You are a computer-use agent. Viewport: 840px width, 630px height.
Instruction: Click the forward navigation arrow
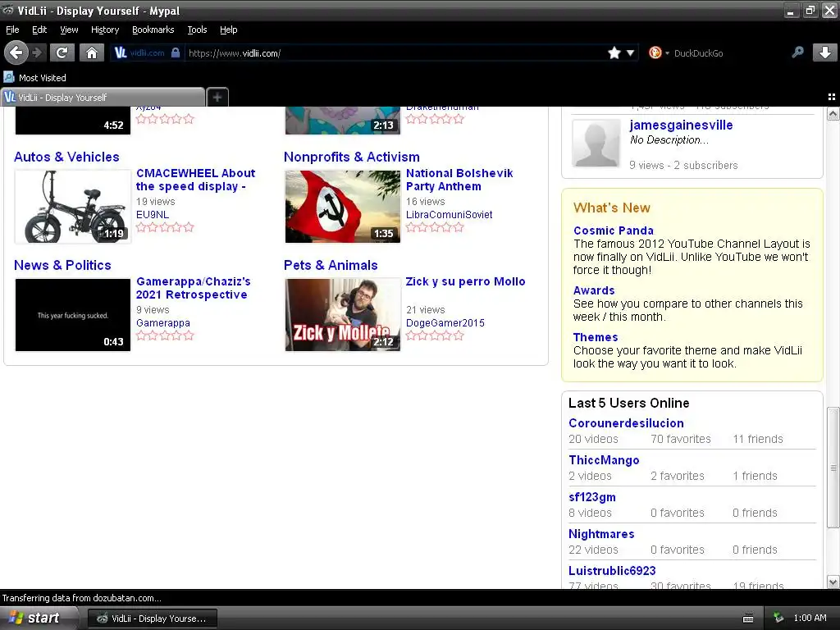[38, 52]
